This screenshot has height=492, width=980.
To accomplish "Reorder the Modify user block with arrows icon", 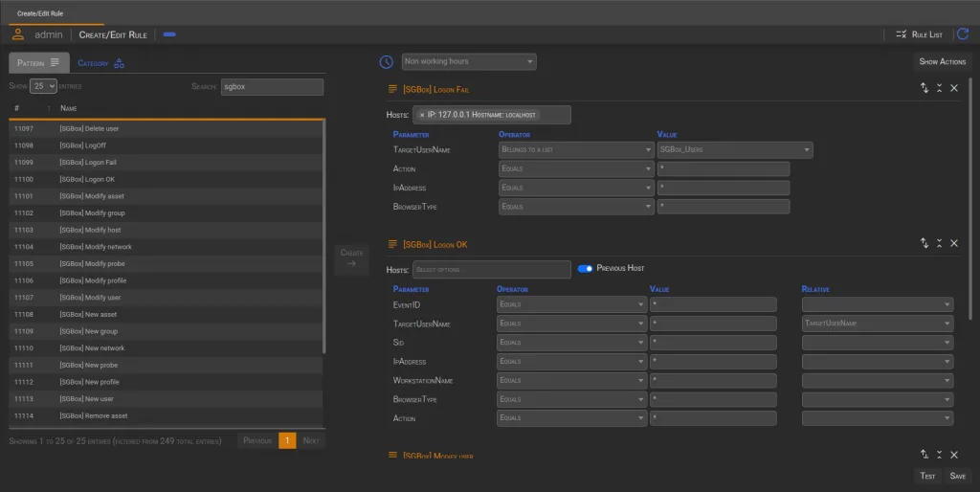I will click(924, 455).
